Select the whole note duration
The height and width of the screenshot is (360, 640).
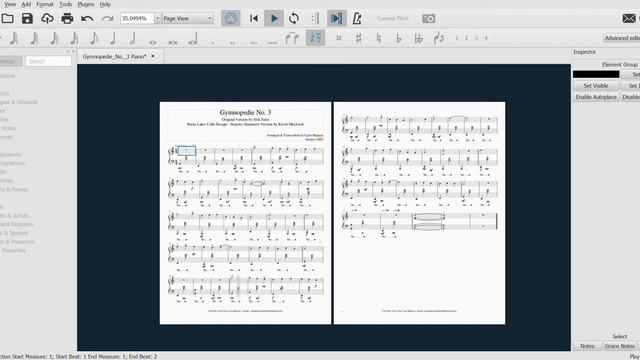[153, 42]
